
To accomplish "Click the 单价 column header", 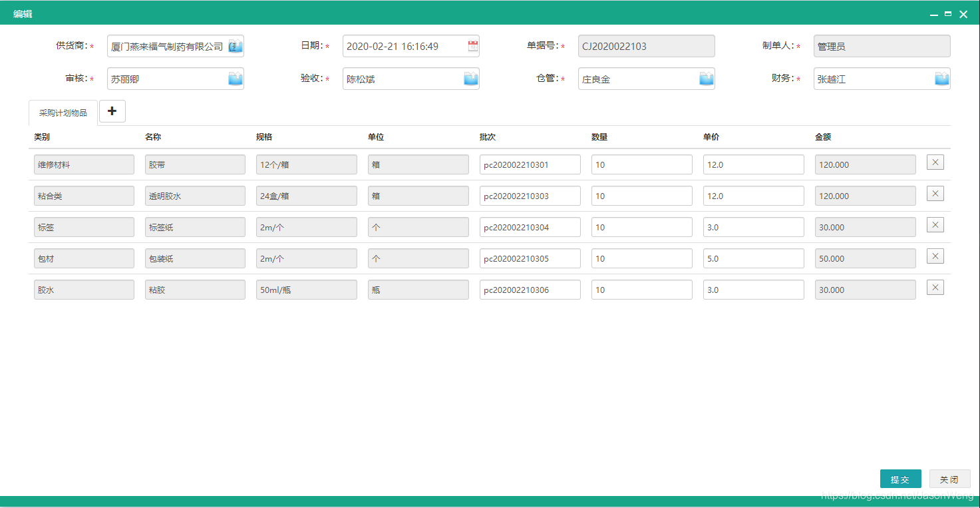I will [711, 137].
